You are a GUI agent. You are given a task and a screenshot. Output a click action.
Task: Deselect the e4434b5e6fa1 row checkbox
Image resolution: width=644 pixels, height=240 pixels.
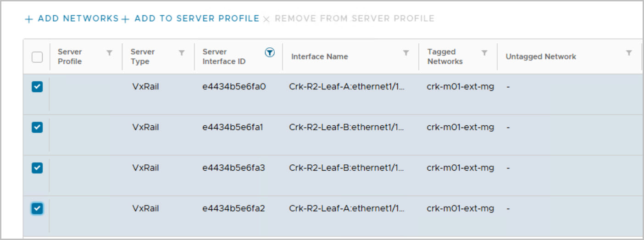(x=37, y=127)
